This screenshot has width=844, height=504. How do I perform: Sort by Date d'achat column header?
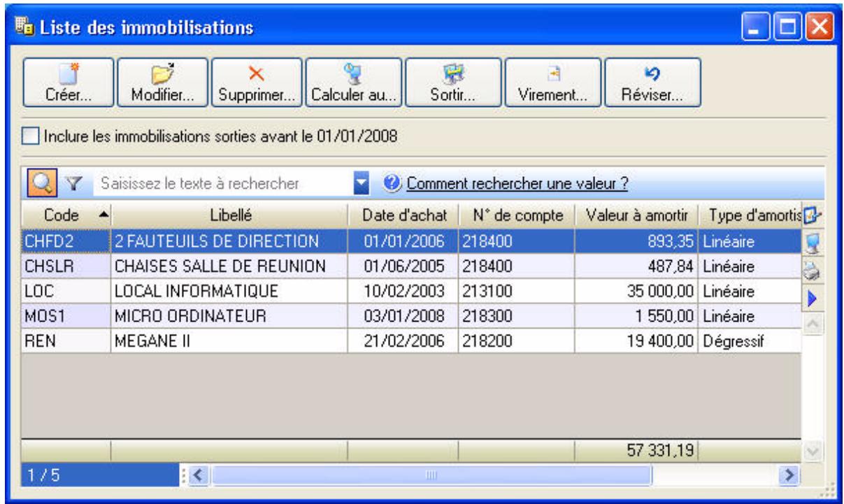coord(403,215)
